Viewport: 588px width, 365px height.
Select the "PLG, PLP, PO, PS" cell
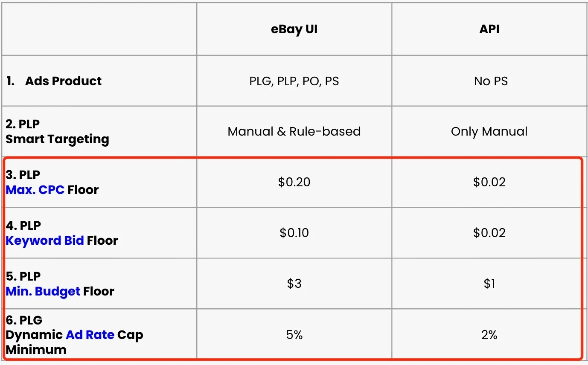[294, 81]
